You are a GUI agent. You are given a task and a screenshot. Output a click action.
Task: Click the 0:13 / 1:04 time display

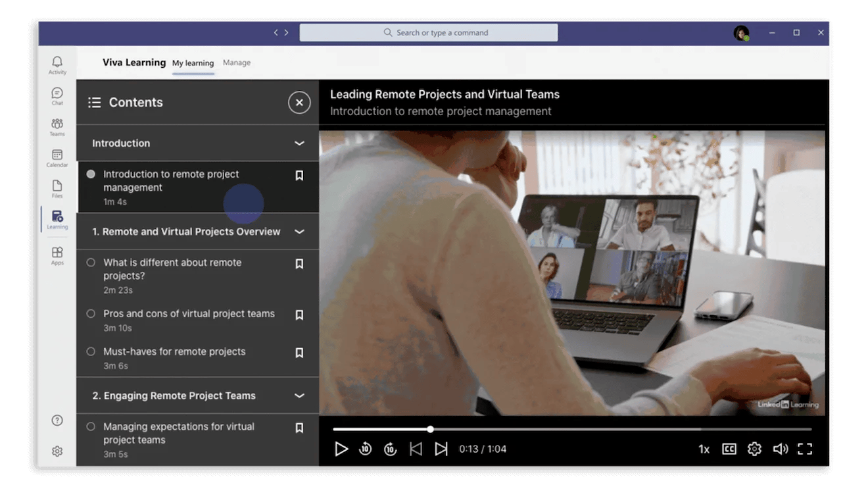tap(483, 449)
